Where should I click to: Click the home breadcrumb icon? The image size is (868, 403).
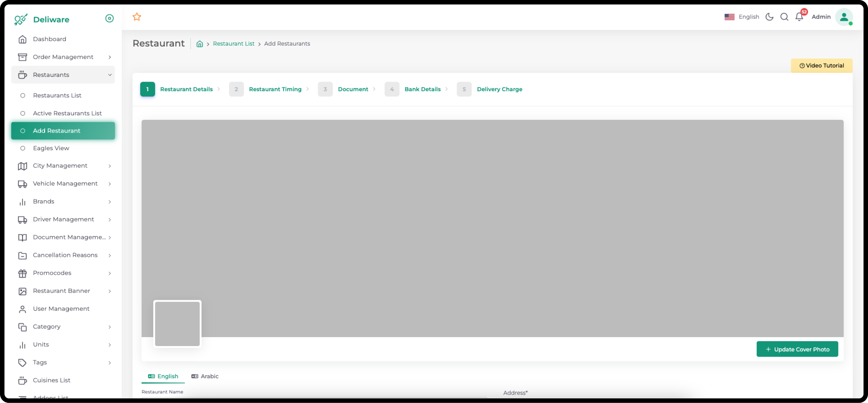tap(200, 44)
